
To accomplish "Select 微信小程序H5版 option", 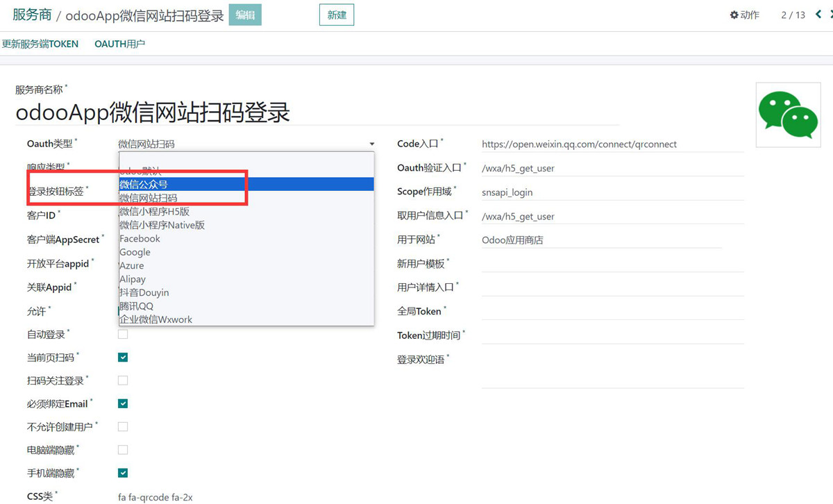I will 246,211.
